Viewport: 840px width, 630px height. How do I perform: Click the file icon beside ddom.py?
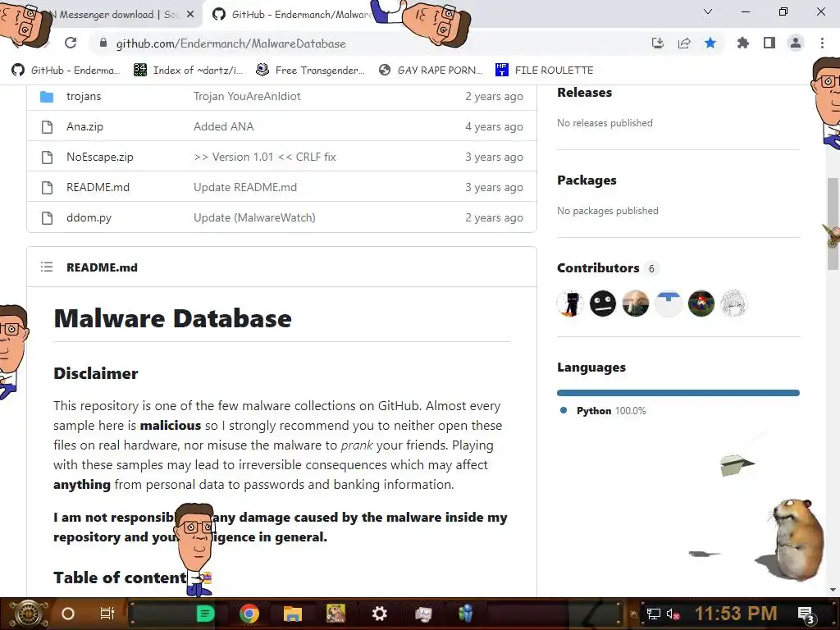coord(47,218)
